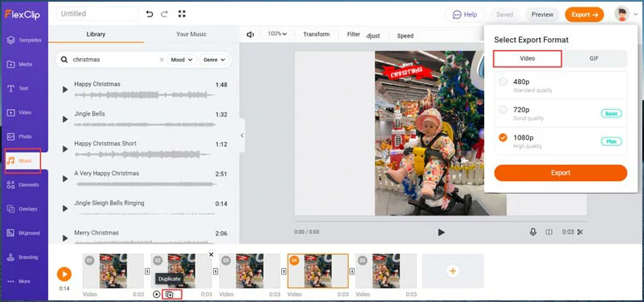Click the undo arrow icon
This screenshot has height=302, width=644.
click(150, 14)
